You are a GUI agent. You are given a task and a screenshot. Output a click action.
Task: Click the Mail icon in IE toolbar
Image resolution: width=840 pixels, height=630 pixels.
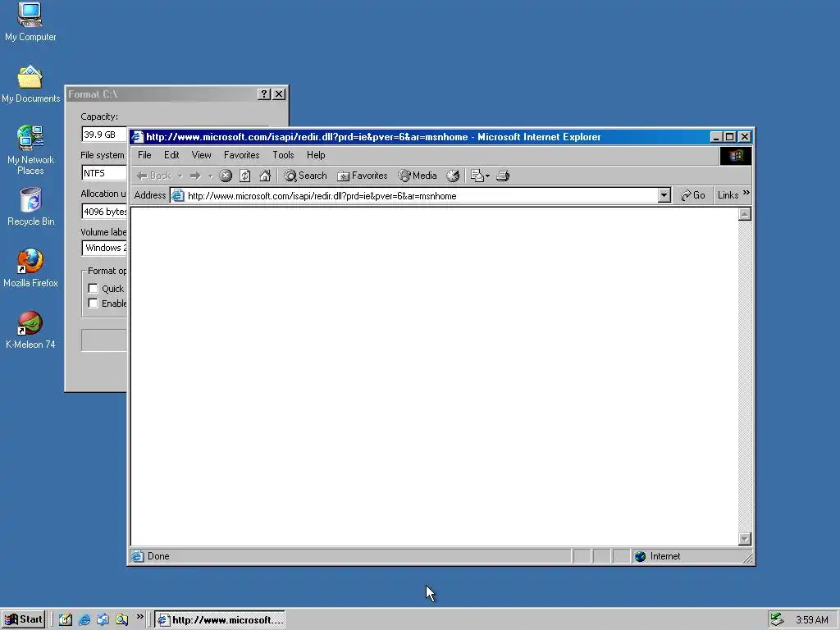coord(477,176)
